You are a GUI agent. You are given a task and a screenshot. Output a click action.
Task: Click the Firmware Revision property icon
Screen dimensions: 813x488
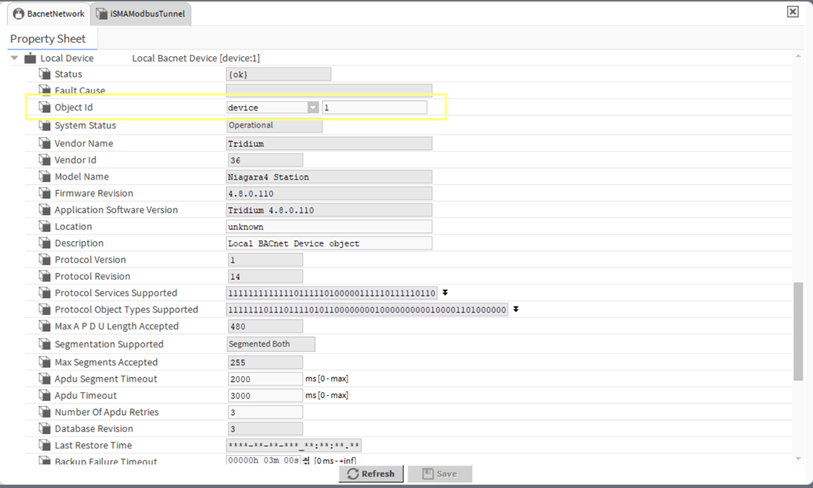point(44,193)
